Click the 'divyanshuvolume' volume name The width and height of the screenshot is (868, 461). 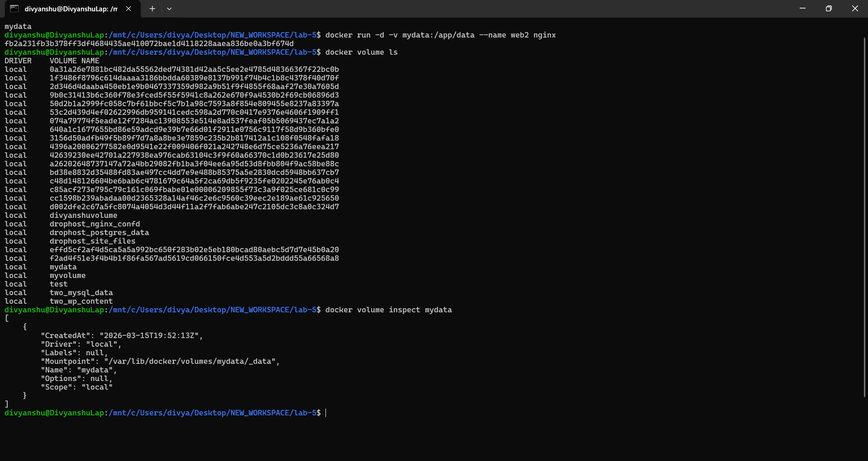(83, 216)
